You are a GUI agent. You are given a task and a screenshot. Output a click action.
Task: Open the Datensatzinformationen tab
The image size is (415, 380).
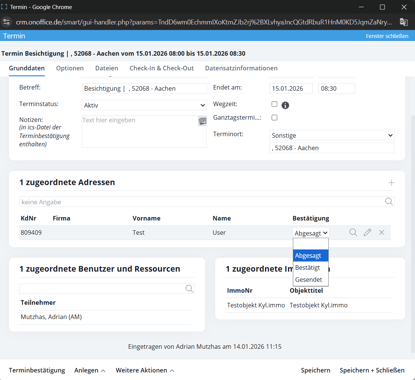click(x=241, y=68)
